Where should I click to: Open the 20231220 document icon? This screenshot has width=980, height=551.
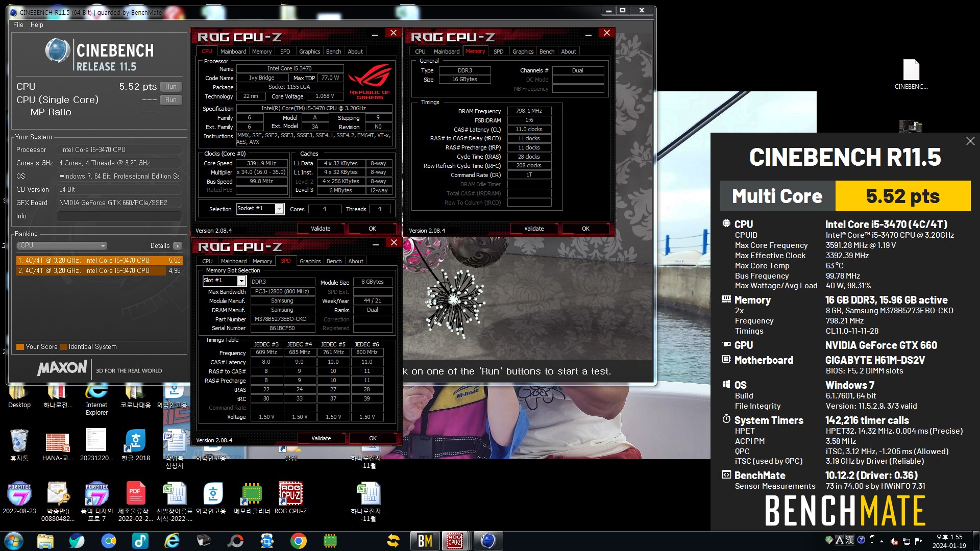[96, 445]
